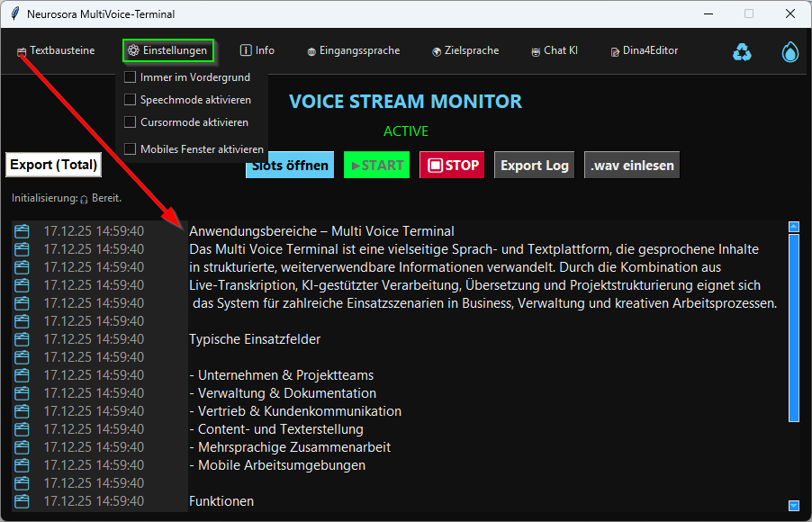Open the Eingangssprache language selector
Image resolution: width=812 pixels, height=522 pixels.
(353, 51)
